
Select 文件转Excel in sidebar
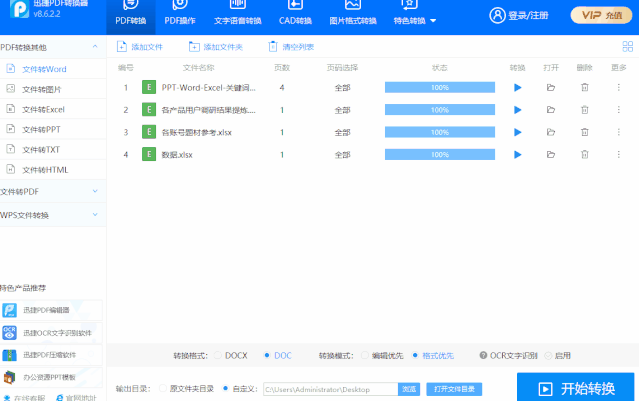(53, 109)
